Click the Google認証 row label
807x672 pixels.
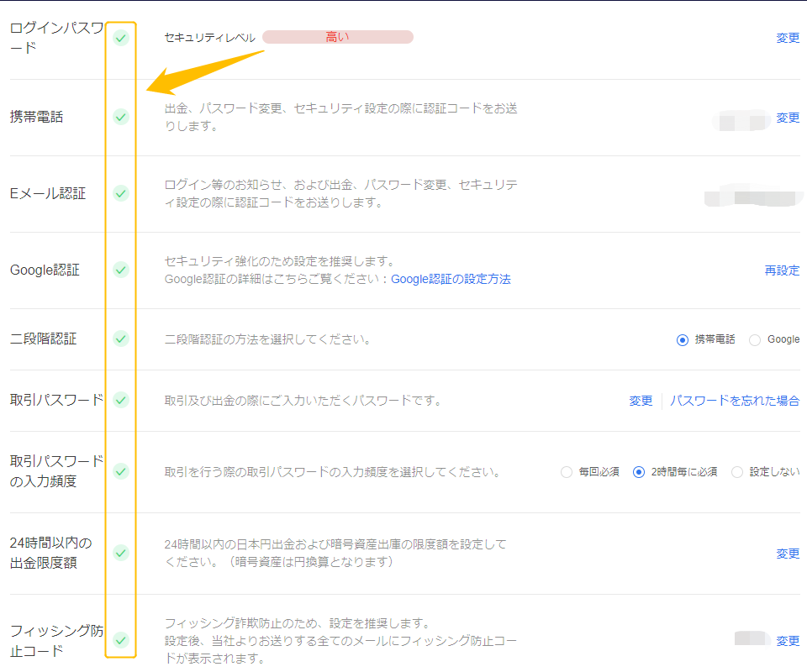tap(45, 270)
